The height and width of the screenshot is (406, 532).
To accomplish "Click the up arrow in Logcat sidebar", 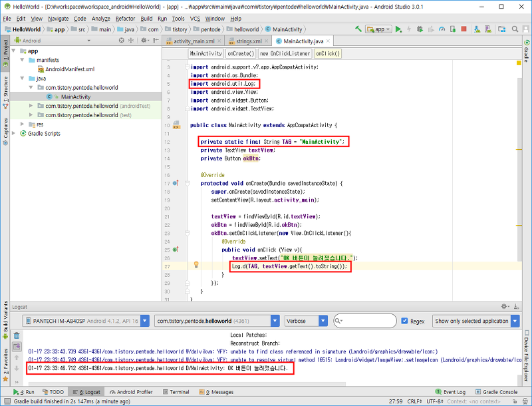I will coord(17,357).
